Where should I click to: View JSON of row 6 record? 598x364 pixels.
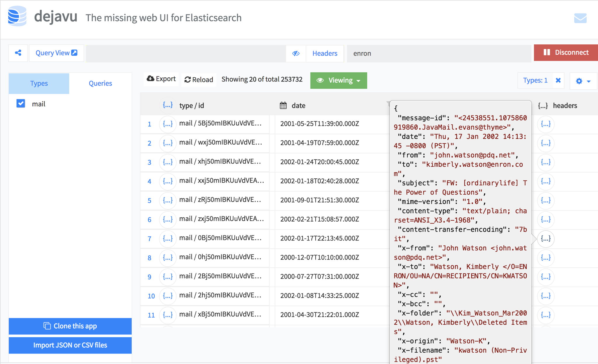(x=168, y=220)
